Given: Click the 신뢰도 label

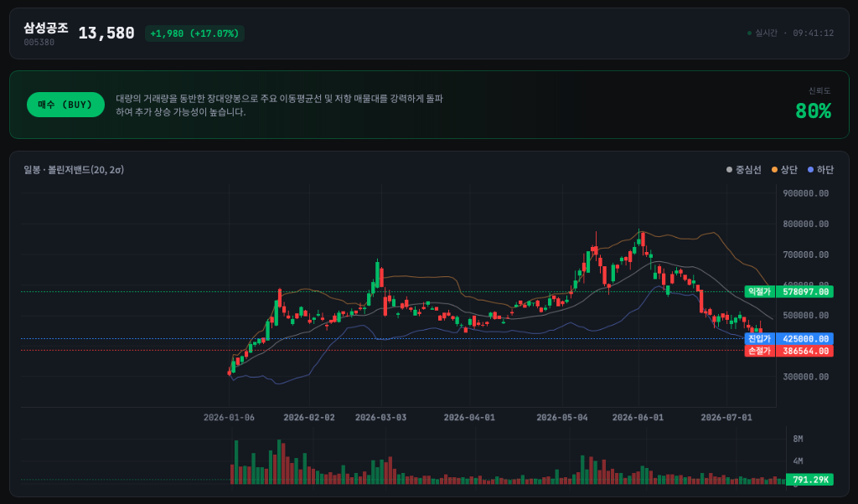Looking at the screenshot, I should (x=819, y=90).
